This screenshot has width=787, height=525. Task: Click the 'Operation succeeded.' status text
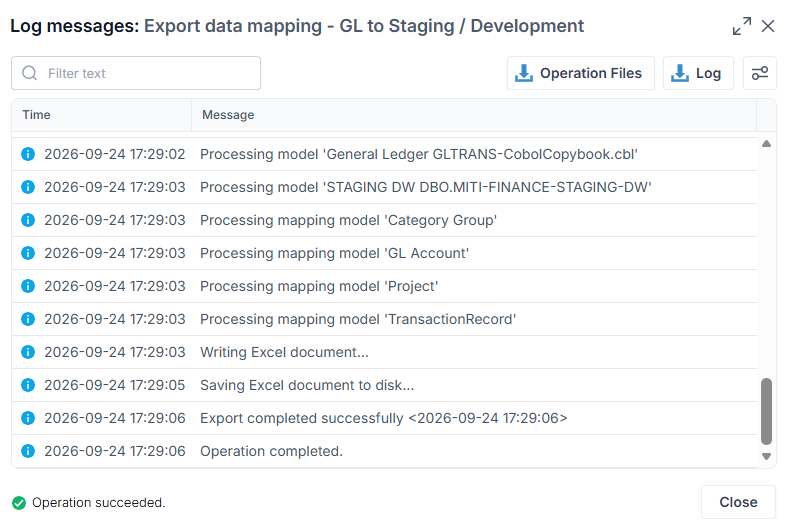pyautogui.click(x=98, y=502)
